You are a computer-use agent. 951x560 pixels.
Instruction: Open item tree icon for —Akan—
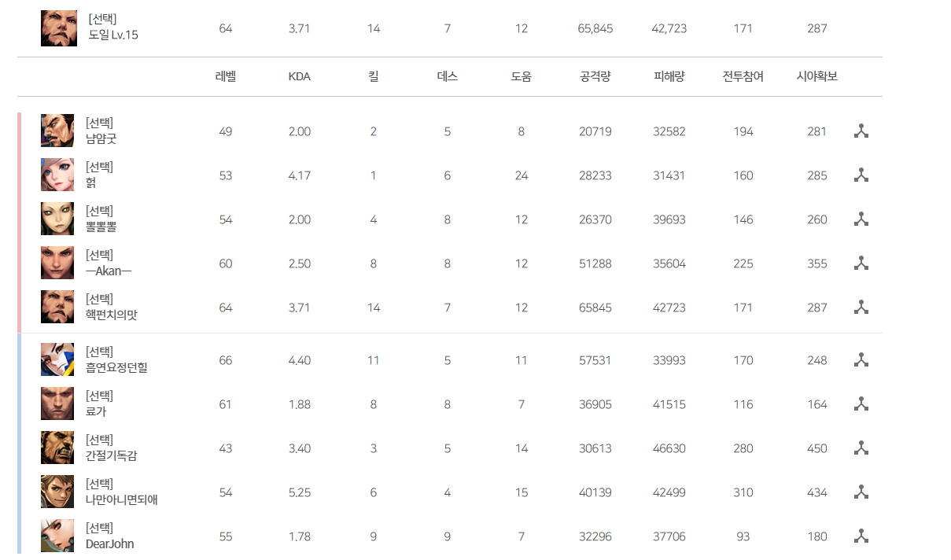(x=861, y=263)
